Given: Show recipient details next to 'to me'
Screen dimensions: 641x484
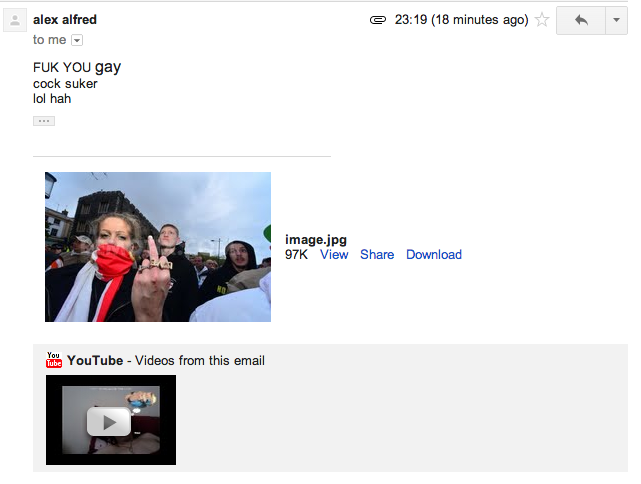Looking at the screenshot, I should click(x=77, y=40).
